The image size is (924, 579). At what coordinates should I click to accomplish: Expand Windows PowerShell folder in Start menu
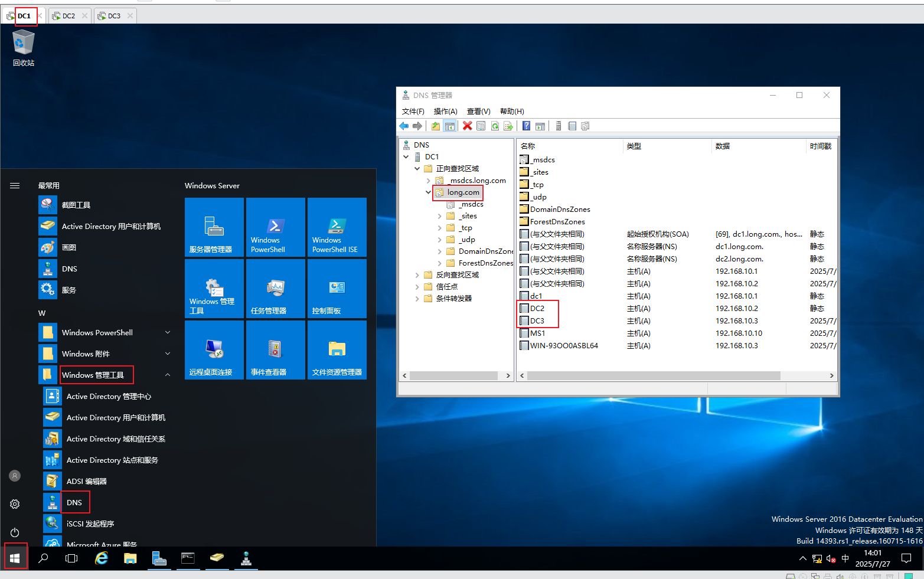[x=168, y=332]
